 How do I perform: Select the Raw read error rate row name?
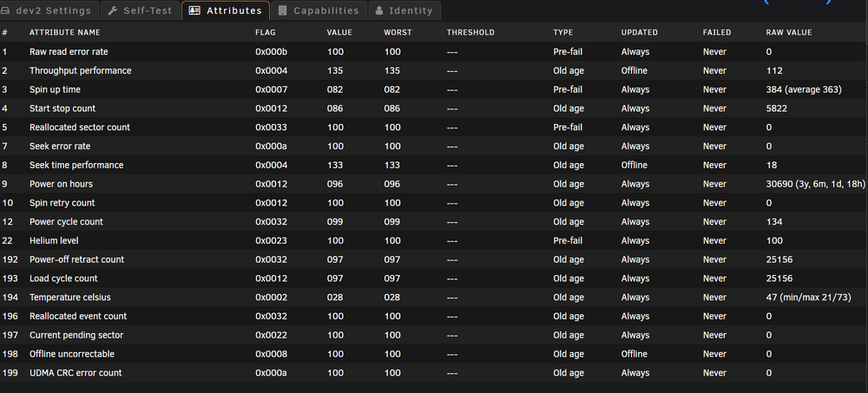[x=69, y=52]
